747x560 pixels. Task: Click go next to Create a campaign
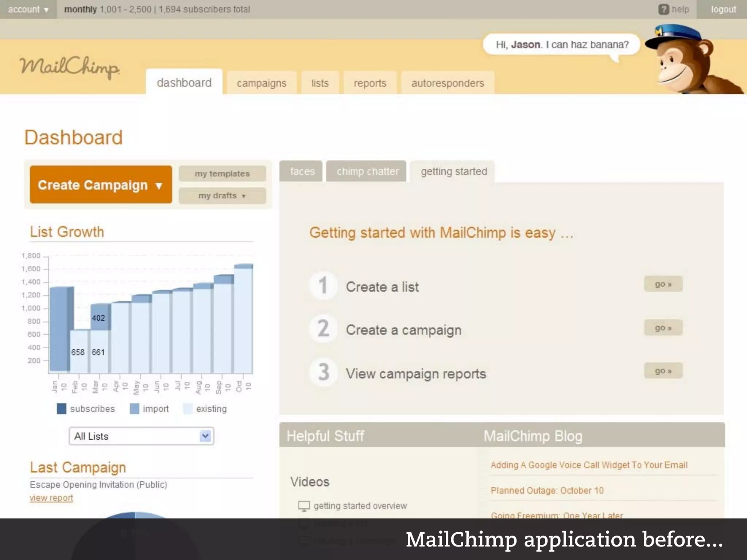click(x=663, y=327)
